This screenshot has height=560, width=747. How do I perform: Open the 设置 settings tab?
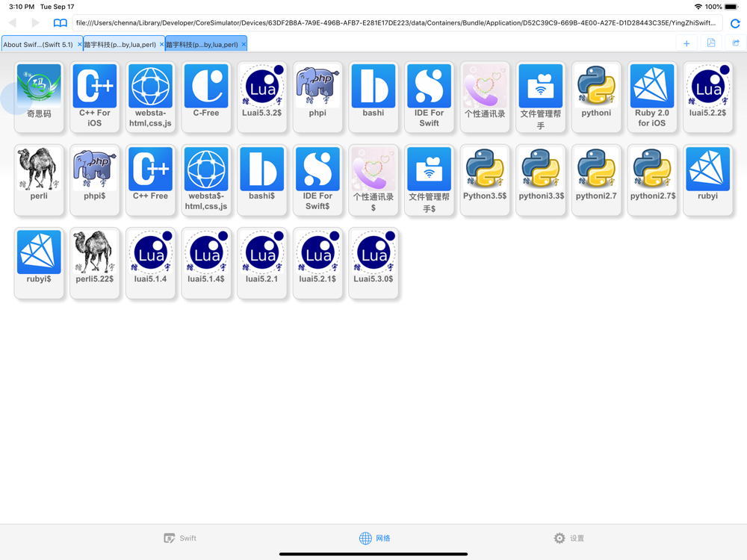(x=568, y=538)
